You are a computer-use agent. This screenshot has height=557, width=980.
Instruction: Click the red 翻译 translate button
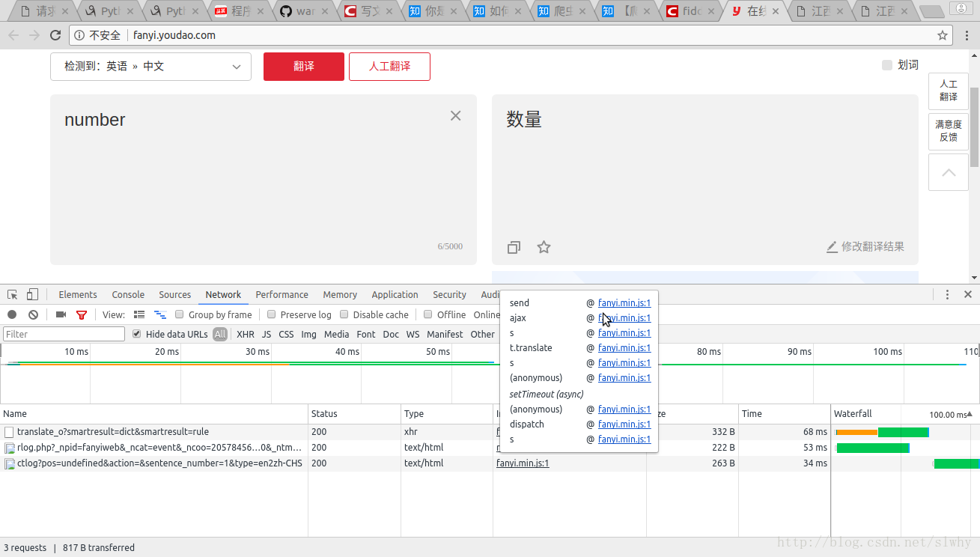[x=303, y=67]
